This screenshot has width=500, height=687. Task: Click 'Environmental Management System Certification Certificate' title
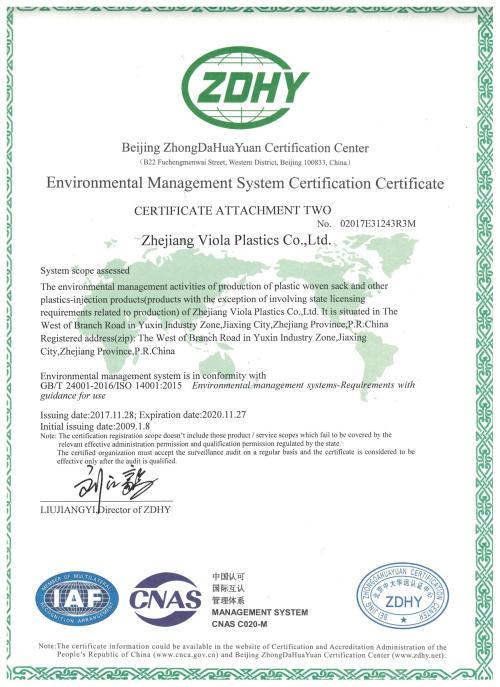point(245,183)
